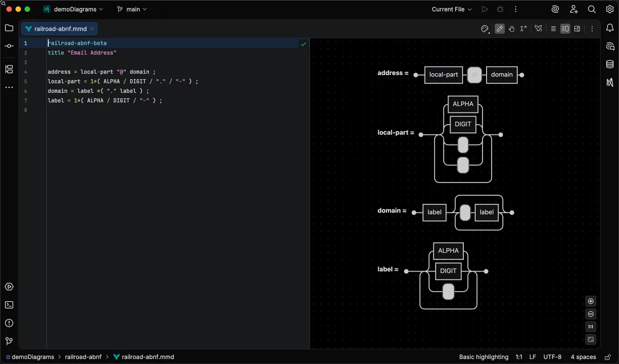619x364 pixels.
Task: Click railroad-abnf folder in breadcrumb bar
Action: [84, 357]
